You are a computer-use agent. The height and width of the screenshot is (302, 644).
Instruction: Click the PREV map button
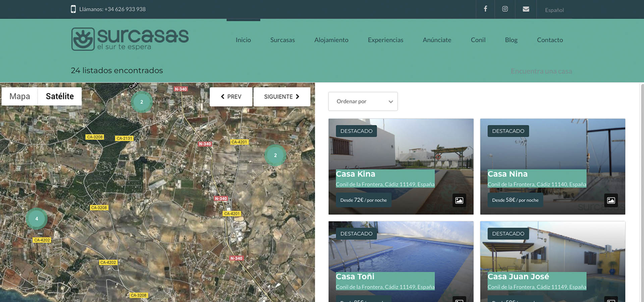231,97
